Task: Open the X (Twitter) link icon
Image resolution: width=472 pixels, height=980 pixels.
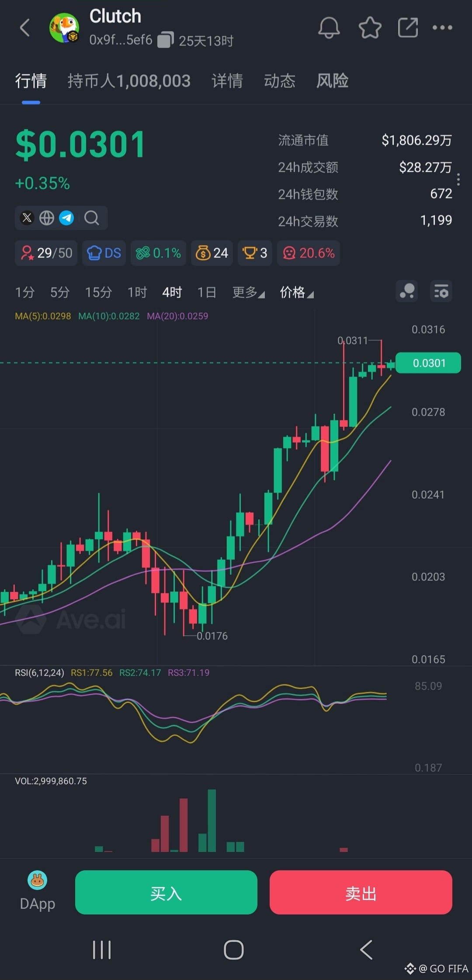Action: coord(27,218)
